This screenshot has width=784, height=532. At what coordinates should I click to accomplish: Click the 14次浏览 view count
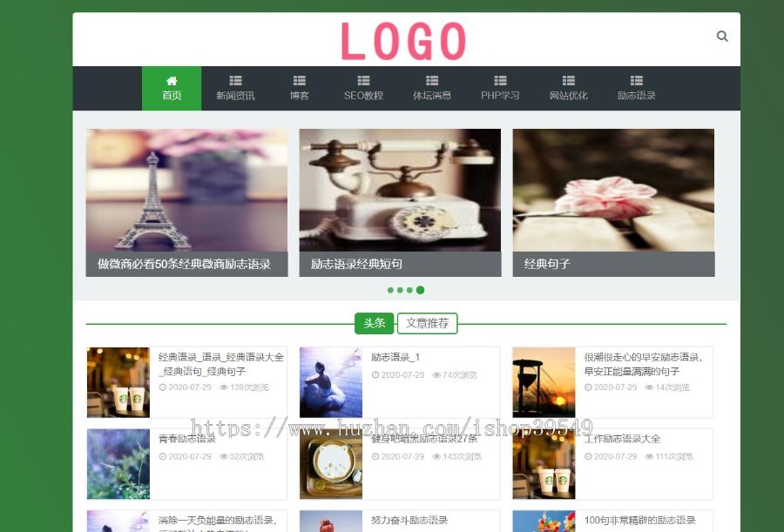667,387
